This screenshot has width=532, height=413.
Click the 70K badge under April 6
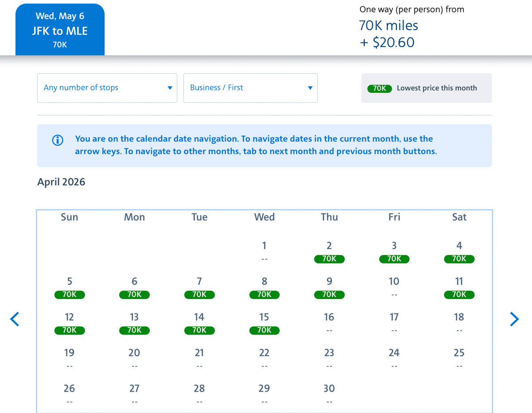pos(134,295)
